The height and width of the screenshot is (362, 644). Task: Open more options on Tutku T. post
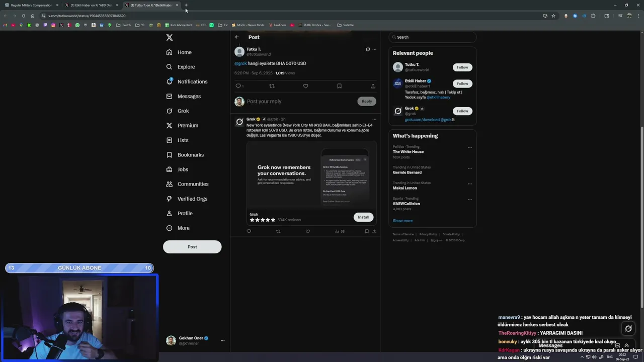tap(374, 49)
